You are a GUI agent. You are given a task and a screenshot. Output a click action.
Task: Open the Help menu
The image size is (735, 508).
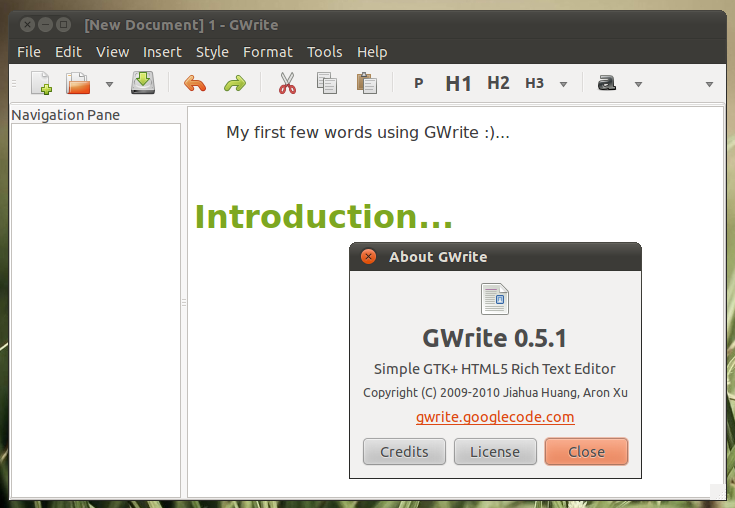click(x=372, y=52)
